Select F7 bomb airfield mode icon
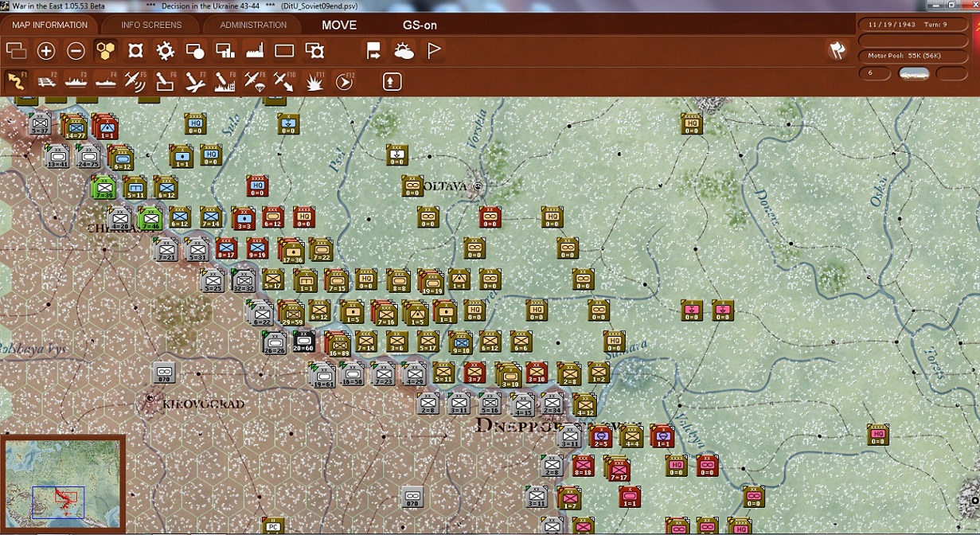This screenshot has width=980, height=535. point(195,81)
